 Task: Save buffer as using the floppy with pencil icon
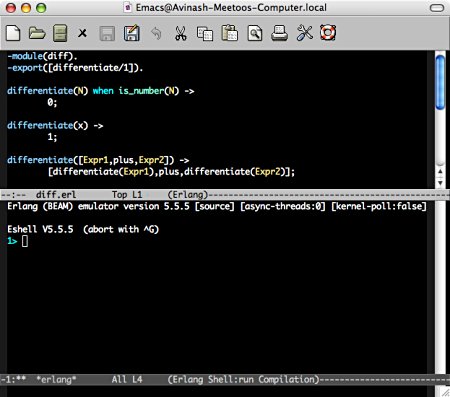pyautogui.click(x=132, y=33)
